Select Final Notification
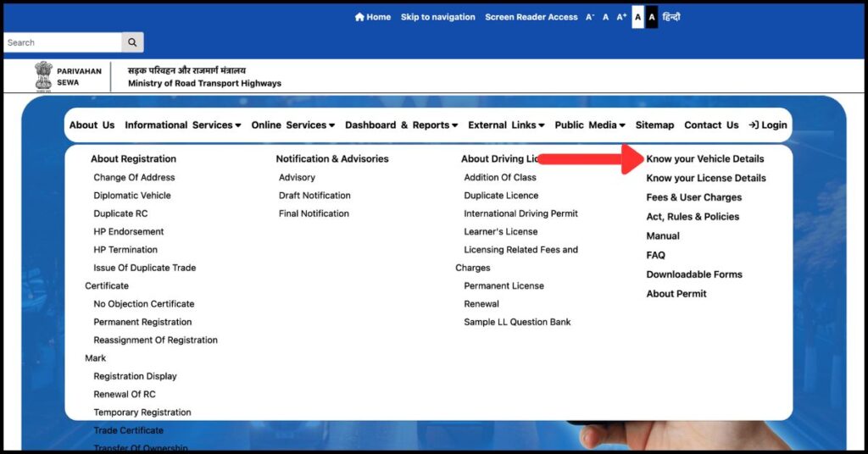The width and height of the screenshot is (868, 454). coord(314,213)
